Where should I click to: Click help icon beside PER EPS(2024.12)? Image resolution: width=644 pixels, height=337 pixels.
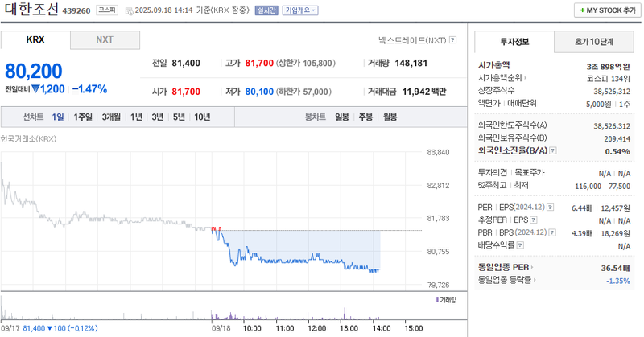551,208
